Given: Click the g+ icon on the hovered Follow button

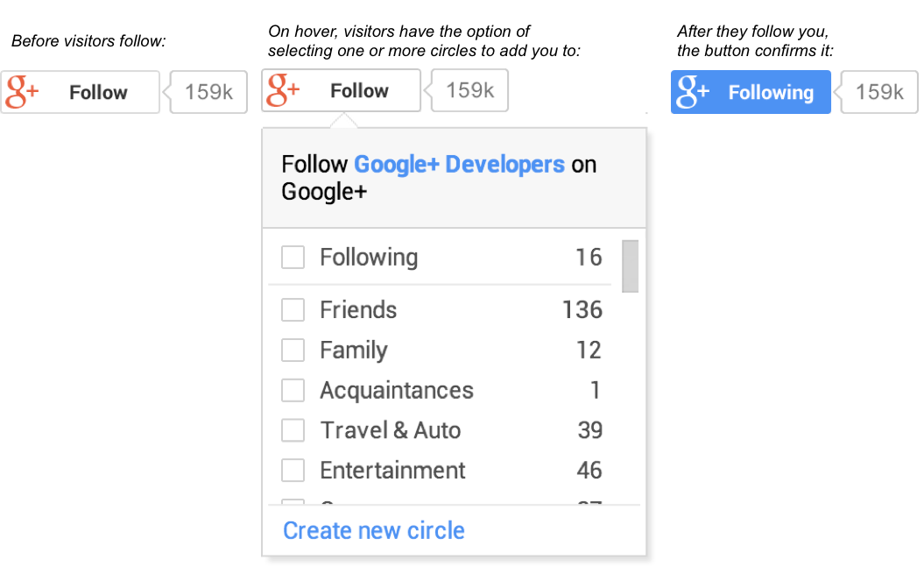Looking at the screenshot, I should 283,90.
